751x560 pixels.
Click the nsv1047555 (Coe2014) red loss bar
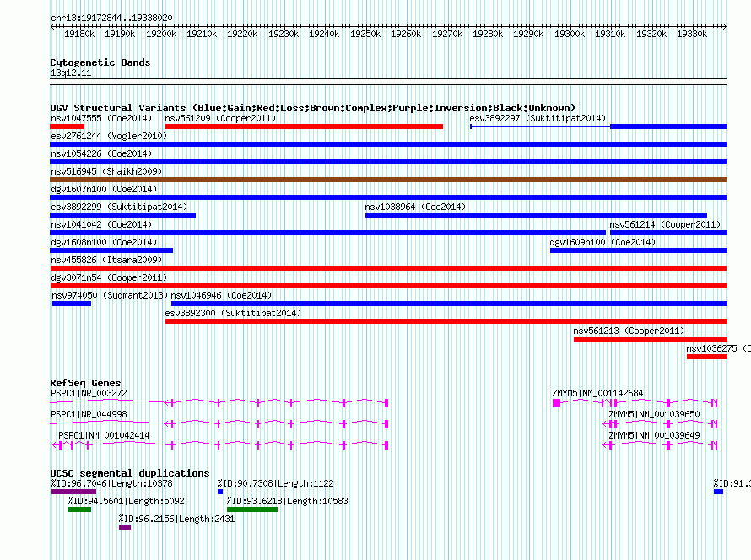(x=67, y=127)
